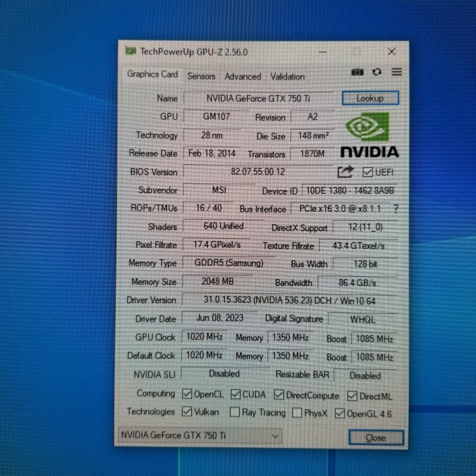Click the Memory Type GDDR5 (Samsung)

point(229,263)
